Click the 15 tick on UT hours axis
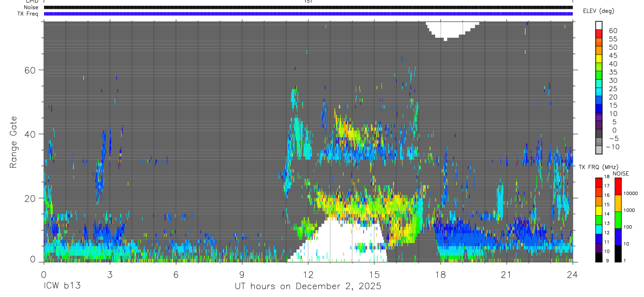The width and height of the screenshot is (644, 297). [374, 274]
